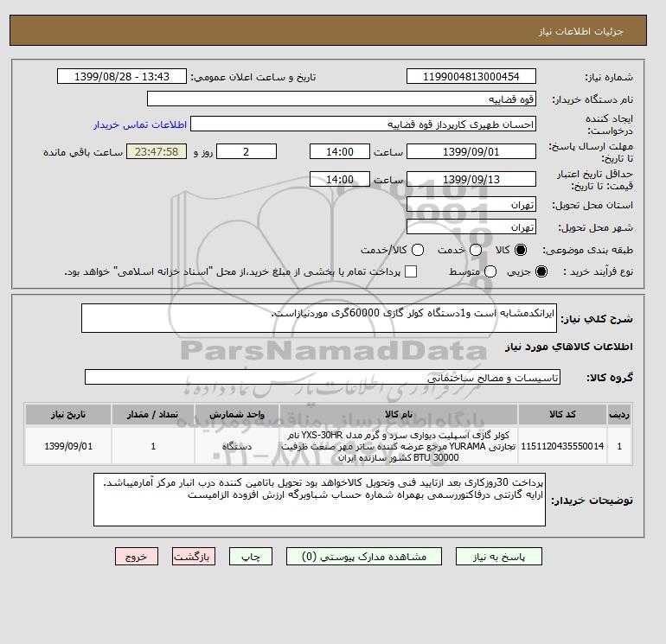Click the شماره نیاز field 1199004813000454
666x644 pixels.
pos(471,76)
